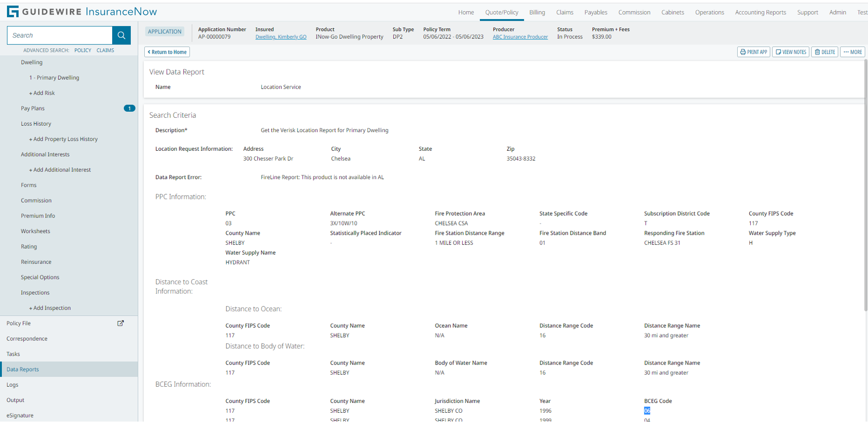Click the magnifying glass search button

(x=121, y=35)
